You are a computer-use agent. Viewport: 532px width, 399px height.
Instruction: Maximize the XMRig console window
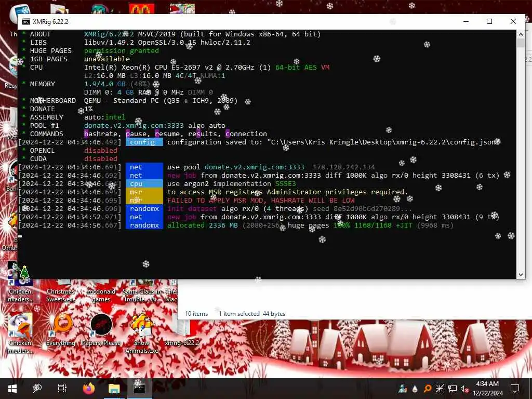click(489, 21)
